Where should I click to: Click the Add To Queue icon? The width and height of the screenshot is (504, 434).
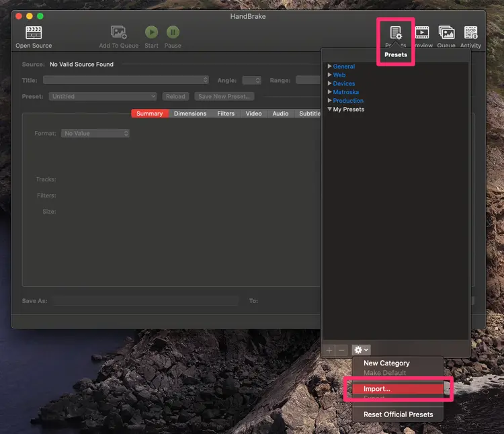tap(118, 32)
